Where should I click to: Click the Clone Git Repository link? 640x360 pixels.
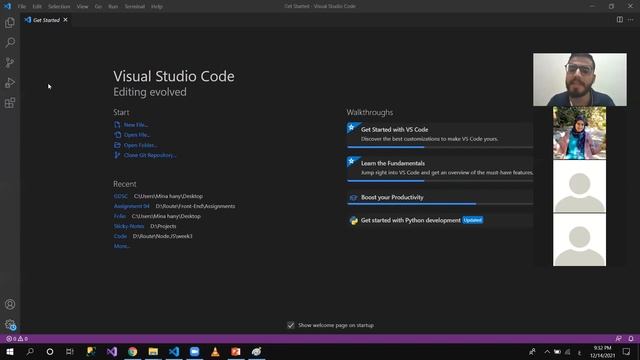coord(150,155)
